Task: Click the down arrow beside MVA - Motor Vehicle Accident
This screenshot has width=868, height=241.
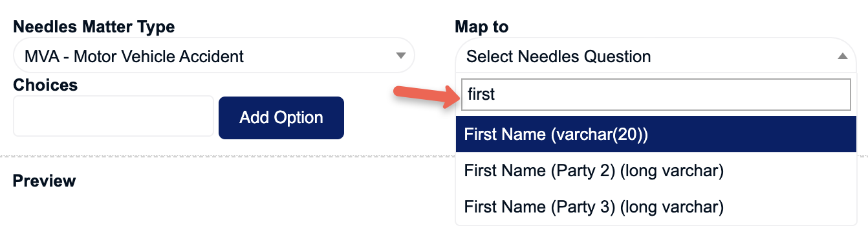Action: point(400,56)
